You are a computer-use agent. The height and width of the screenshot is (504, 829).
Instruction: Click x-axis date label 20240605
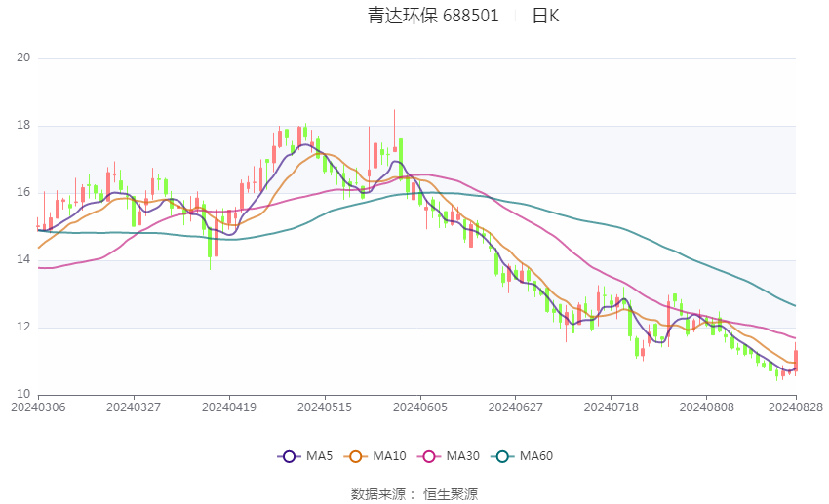[x=420, y=407]
